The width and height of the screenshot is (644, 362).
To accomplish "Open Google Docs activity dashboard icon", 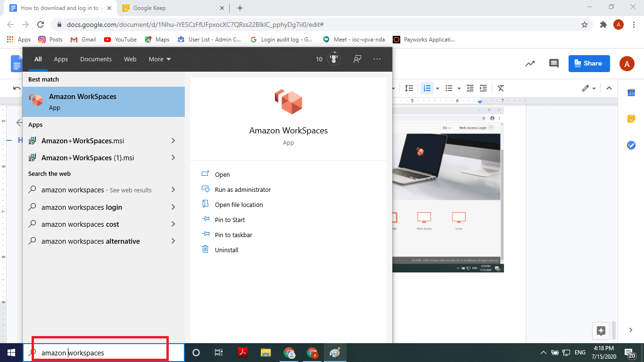I will [530, 64].
